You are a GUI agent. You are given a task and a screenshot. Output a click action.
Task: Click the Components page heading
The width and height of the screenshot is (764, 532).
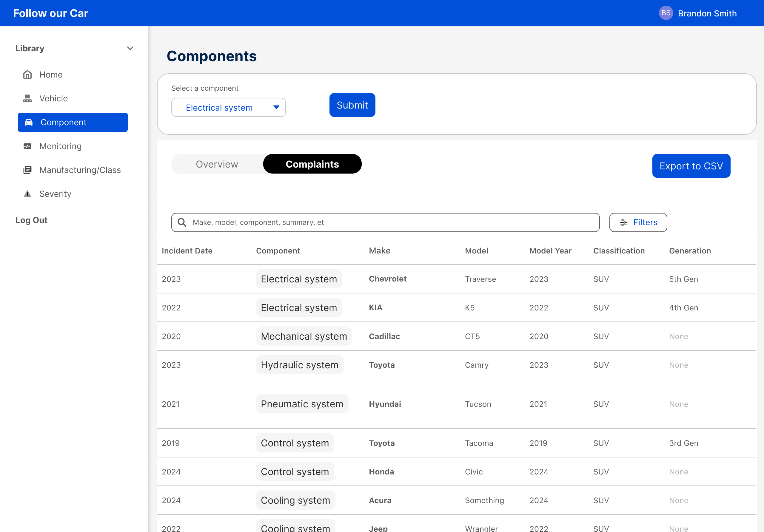click(x=212, y=56)
